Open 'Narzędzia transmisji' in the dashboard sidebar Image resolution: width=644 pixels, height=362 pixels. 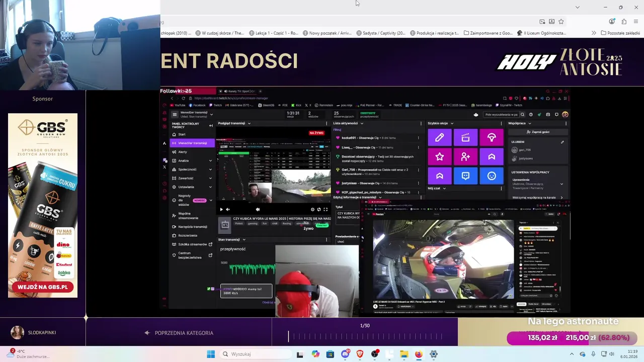point(192,227)
